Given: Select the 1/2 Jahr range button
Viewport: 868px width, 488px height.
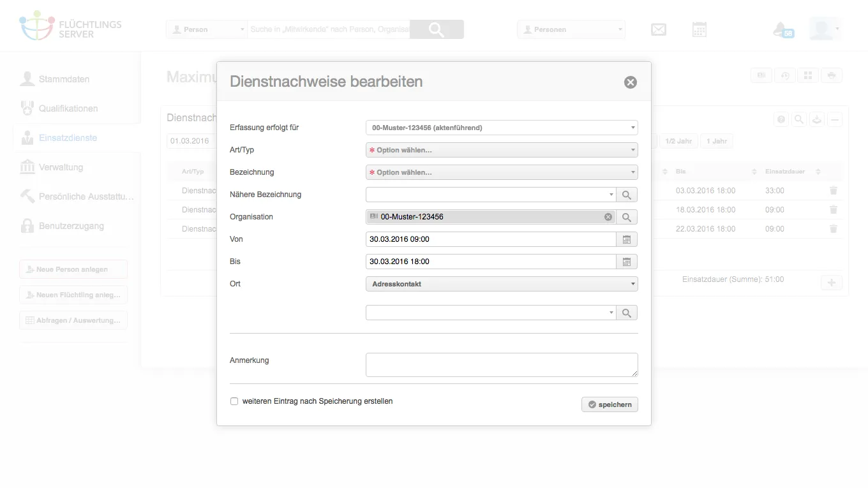Looking at the screenshot, I should point(678,142).
